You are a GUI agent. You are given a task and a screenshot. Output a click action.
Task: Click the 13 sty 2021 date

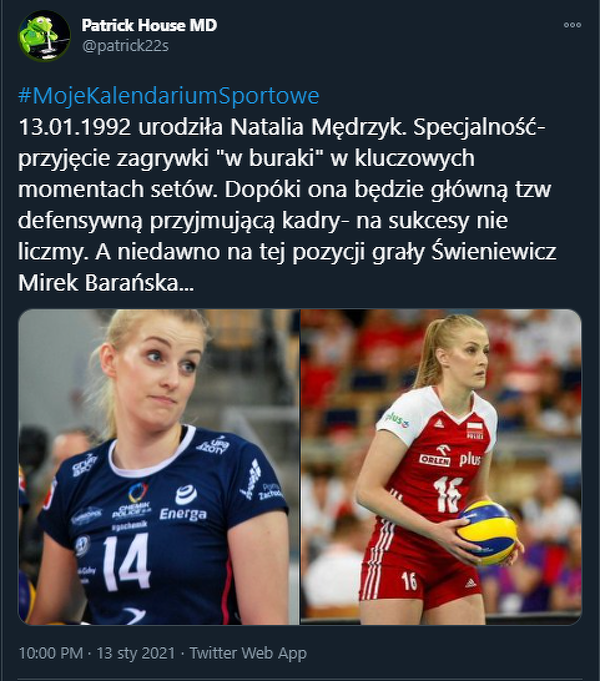pyautogui.click(x=136, y=653)
